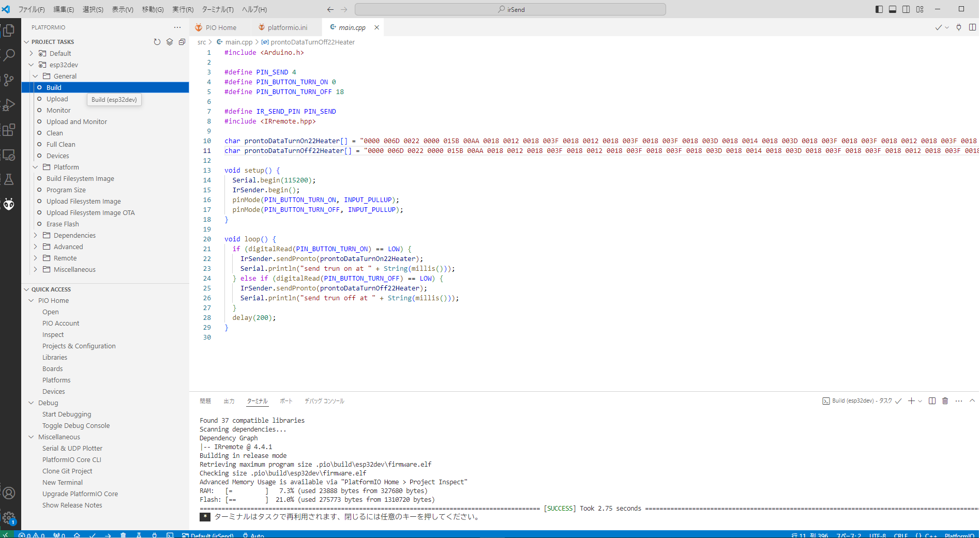
Task: Switch to the platformio.ini tab
Action: tap(287, 27)
